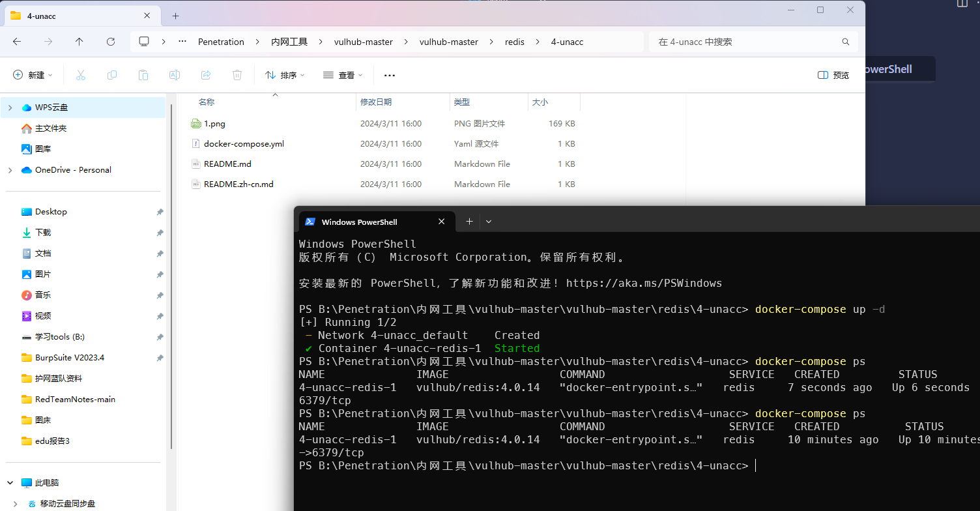Viewport: 980px width, 511px height.
Task: Click the Delete trash can icon
Action: coord(237,75)
